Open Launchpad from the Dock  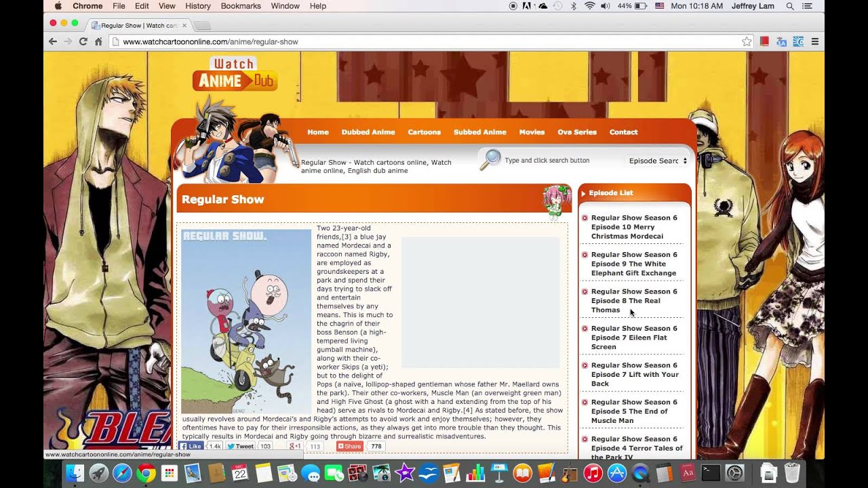point(98,473)
